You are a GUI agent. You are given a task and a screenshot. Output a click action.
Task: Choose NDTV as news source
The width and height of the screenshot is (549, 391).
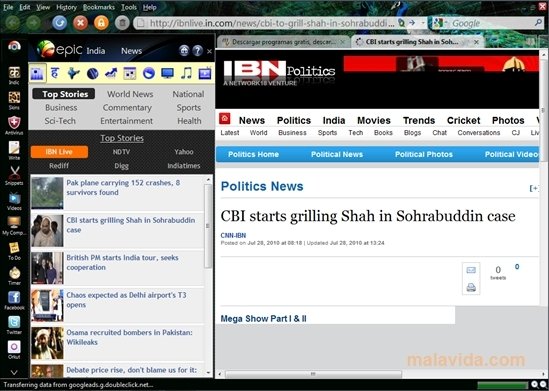(121, 152)
